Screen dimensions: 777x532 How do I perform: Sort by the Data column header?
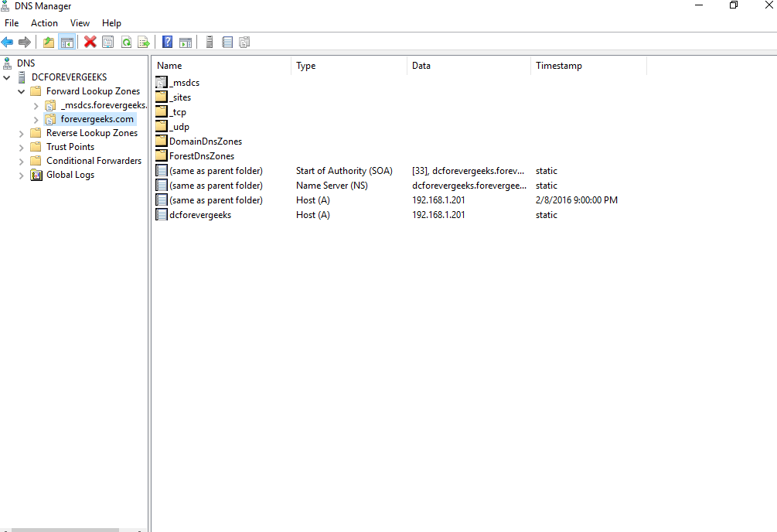(469, 66)
